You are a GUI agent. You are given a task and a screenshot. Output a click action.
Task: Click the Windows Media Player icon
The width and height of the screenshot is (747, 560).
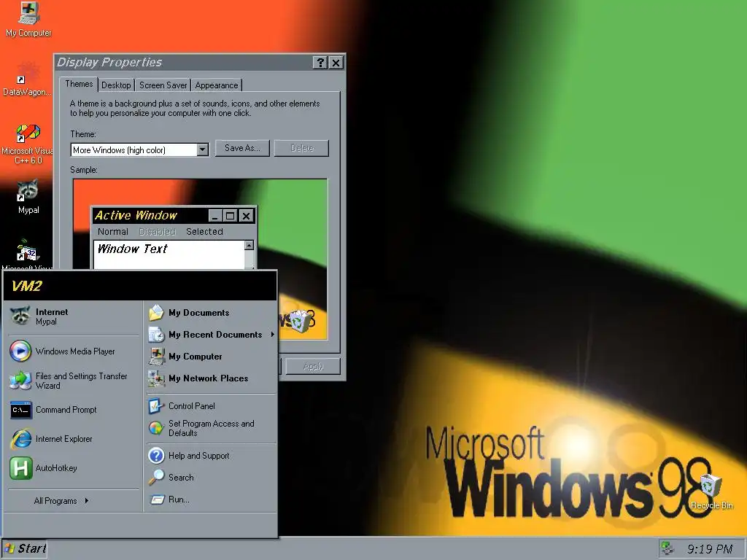(20, 351)
